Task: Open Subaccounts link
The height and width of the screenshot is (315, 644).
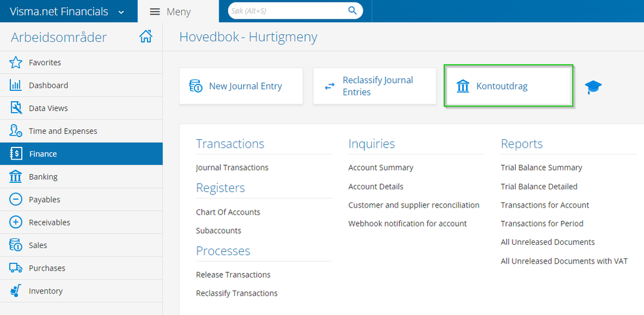Action: pyautogui.click(x=219, y=231)
